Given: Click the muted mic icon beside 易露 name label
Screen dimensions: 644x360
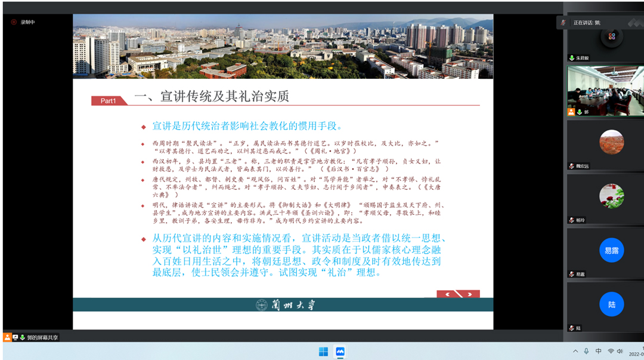Looking at the screenshot, I should [571, 274].
